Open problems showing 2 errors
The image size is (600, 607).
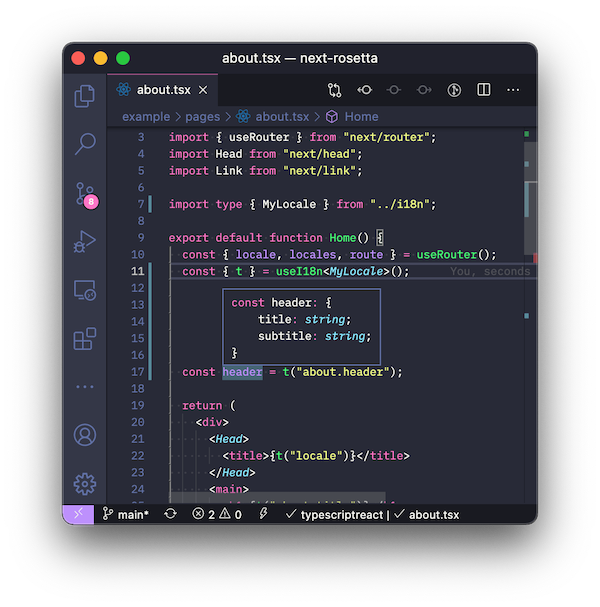[204, 514]
